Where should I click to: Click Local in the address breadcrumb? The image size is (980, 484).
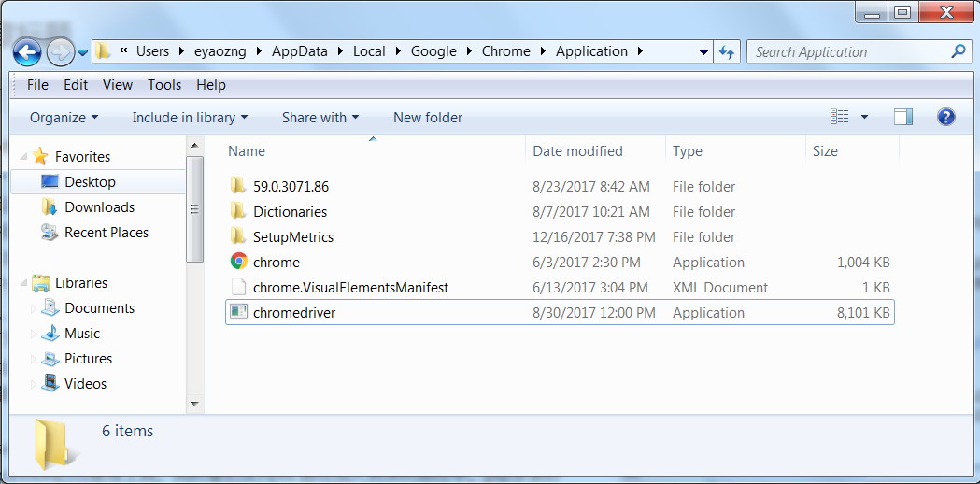click(369, 51)
